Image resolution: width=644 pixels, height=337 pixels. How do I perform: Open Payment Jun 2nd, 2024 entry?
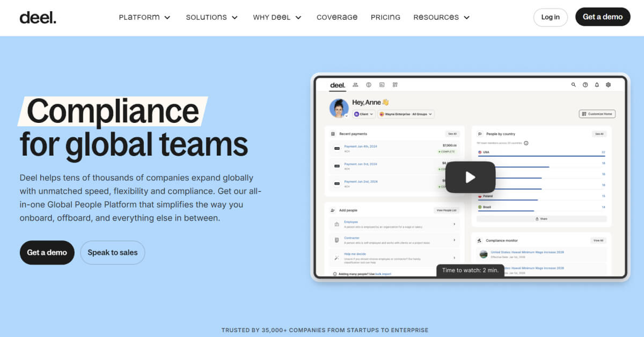tap(361, 181)
